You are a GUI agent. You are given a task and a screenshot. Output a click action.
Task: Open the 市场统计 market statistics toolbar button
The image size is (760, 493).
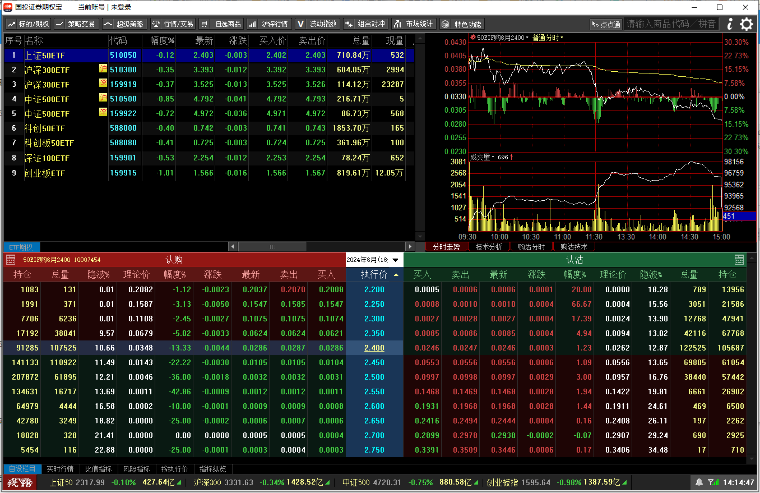point(414,24)
